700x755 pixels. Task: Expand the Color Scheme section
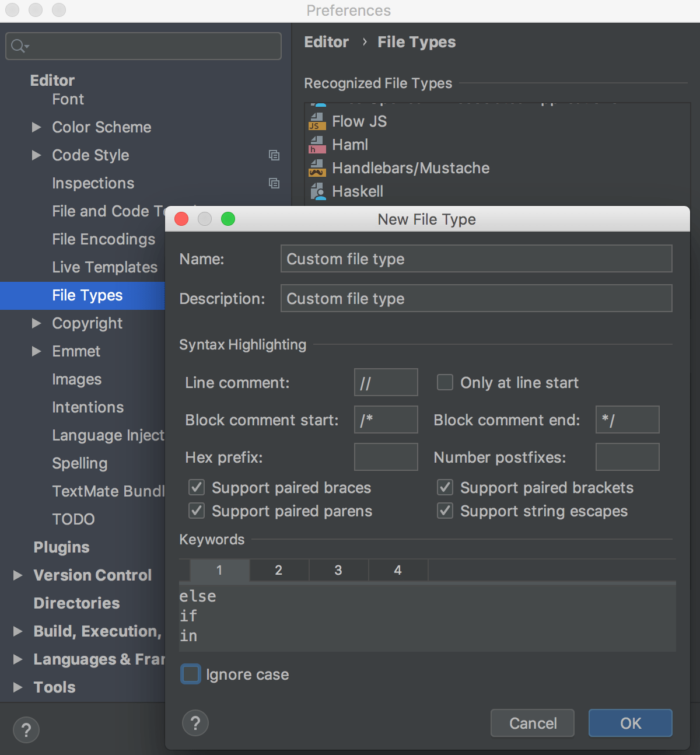coord(36,127)
